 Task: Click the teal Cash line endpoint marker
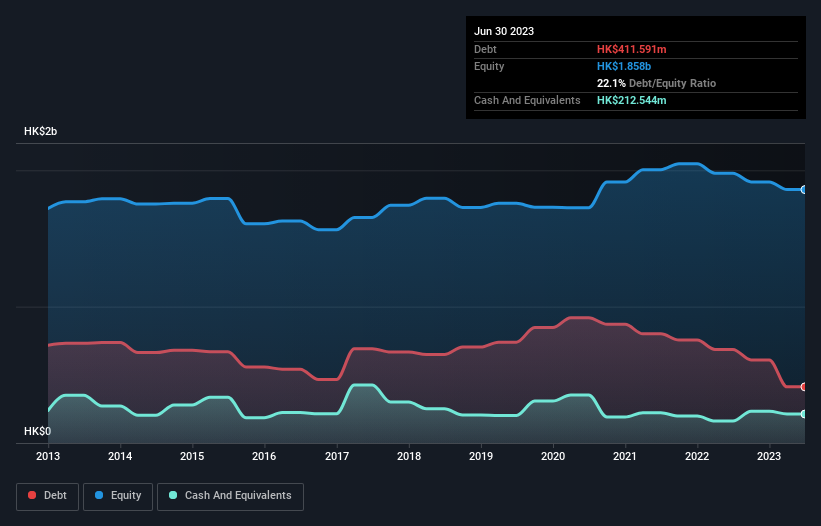pos(803,414)
